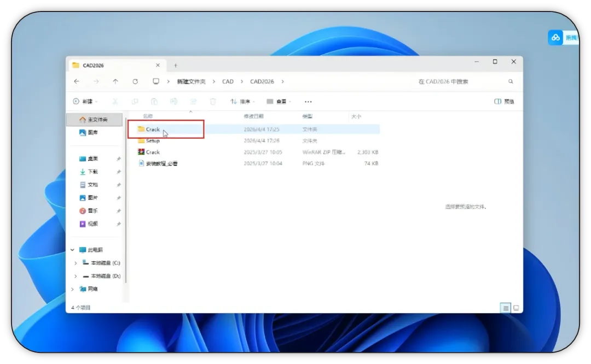Click Local Disk (C:) in sidebar
The height and width of the screenshot is (364, 591).
pos(102,263)
